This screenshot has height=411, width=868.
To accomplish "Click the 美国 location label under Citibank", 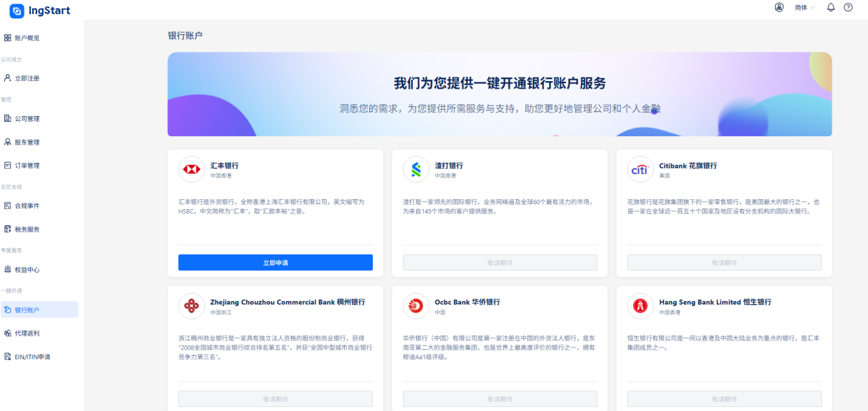I will click(x=664, y=176).
